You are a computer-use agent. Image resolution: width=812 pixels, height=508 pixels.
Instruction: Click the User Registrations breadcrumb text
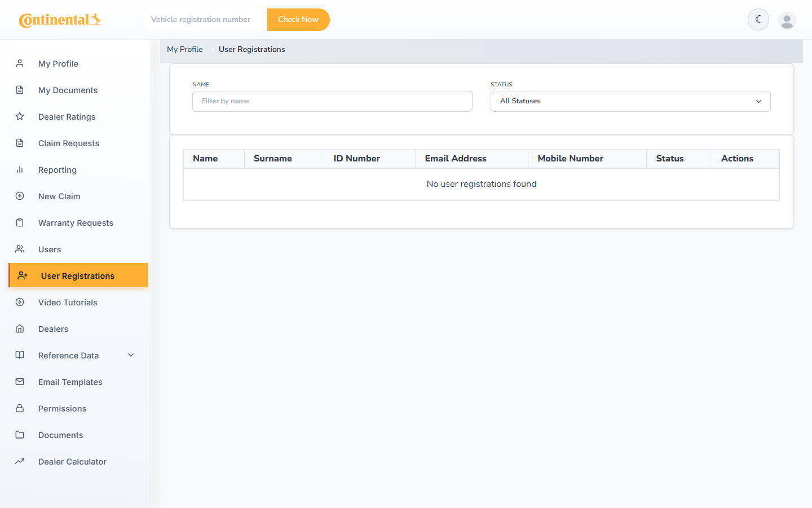[252, 49]
